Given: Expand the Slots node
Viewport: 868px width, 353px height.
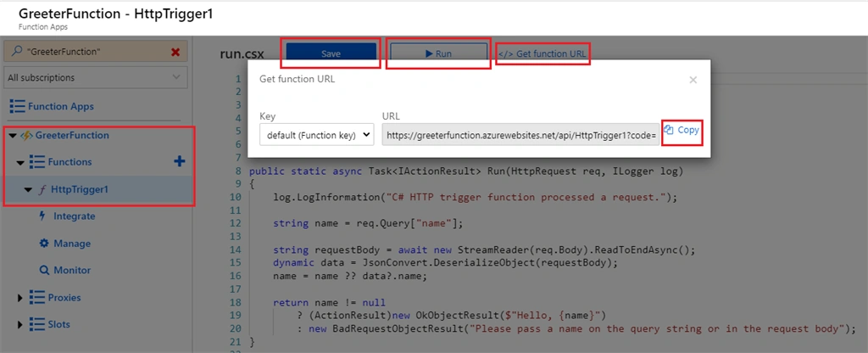Looking at the screenshot, I should click(20, 325).
